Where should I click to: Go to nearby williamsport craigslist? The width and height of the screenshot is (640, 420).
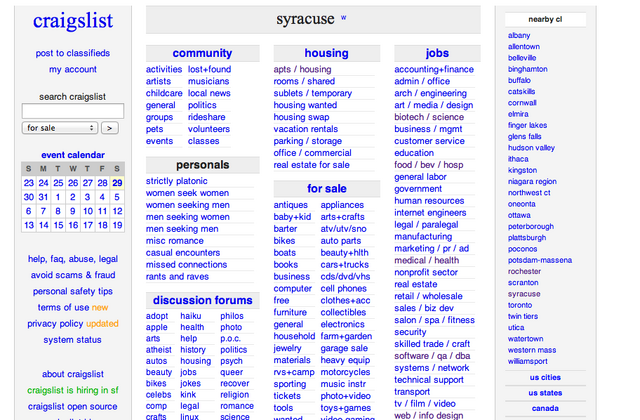(528, 361)
